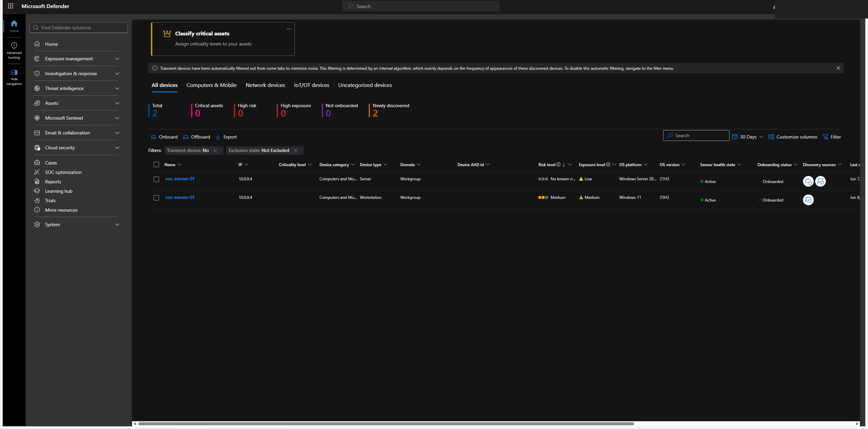Toggle the select-all devices checkbox
This screenshot has height=429, width=868.
pos(156,164)
